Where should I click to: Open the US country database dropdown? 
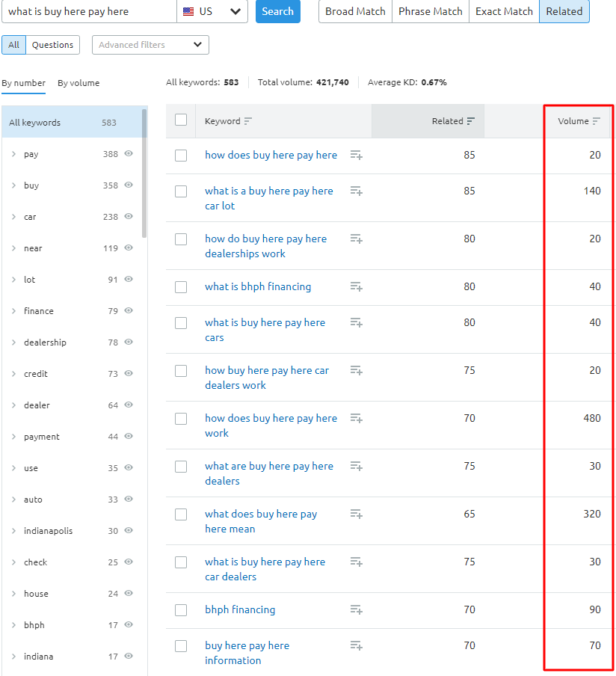coord(212,11)
